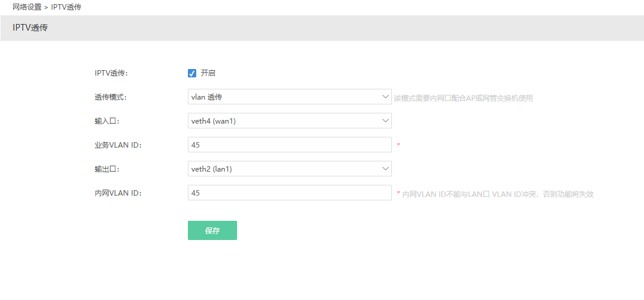Click IPTV透传 in the breadcrumb path

click(66, 7)
